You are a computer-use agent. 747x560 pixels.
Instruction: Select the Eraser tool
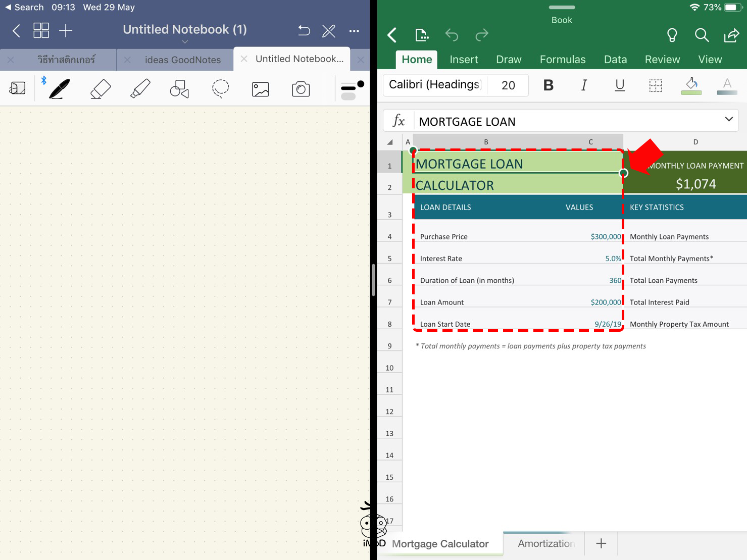tap(100, 89)
